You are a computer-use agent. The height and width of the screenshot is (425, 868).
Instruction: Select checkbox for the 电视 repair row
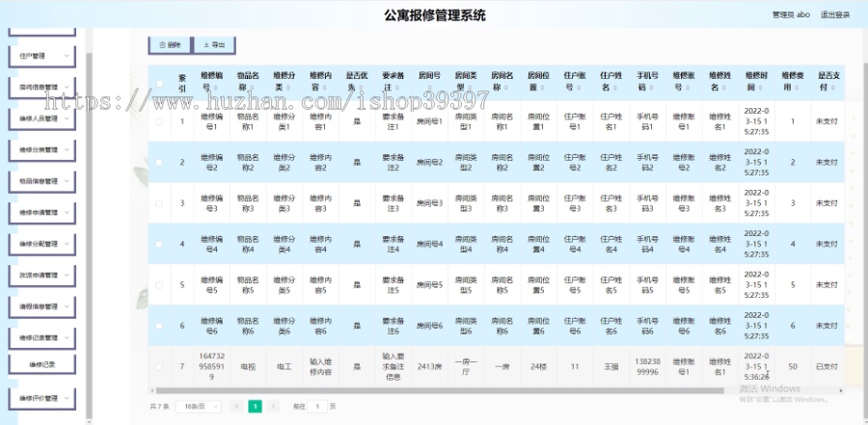click(x=159, y=367)
